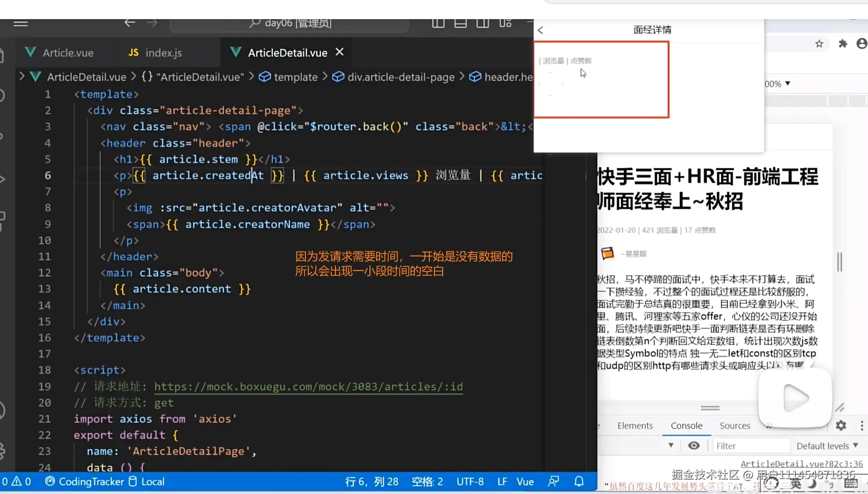Open DevTools more options kebab menu
This screenshot has width=868, height=494.
862,426
